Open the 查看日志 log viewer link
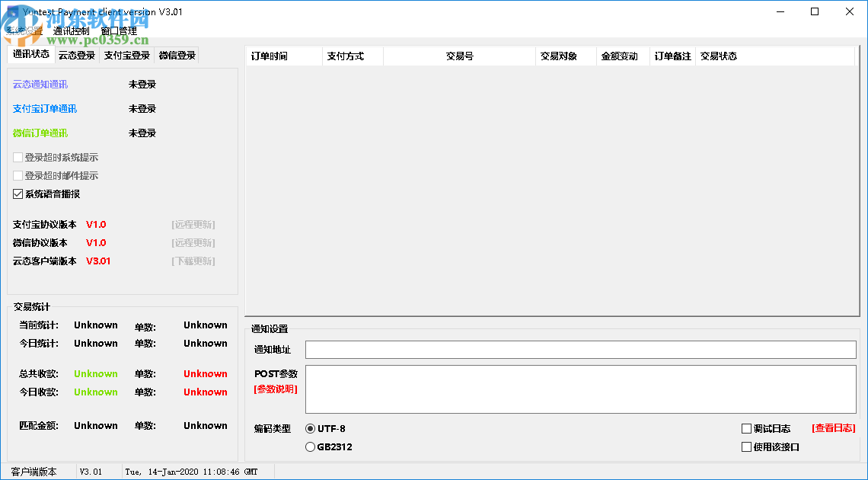868x480 pixels. pyautogui.click(x=834, y=427)
